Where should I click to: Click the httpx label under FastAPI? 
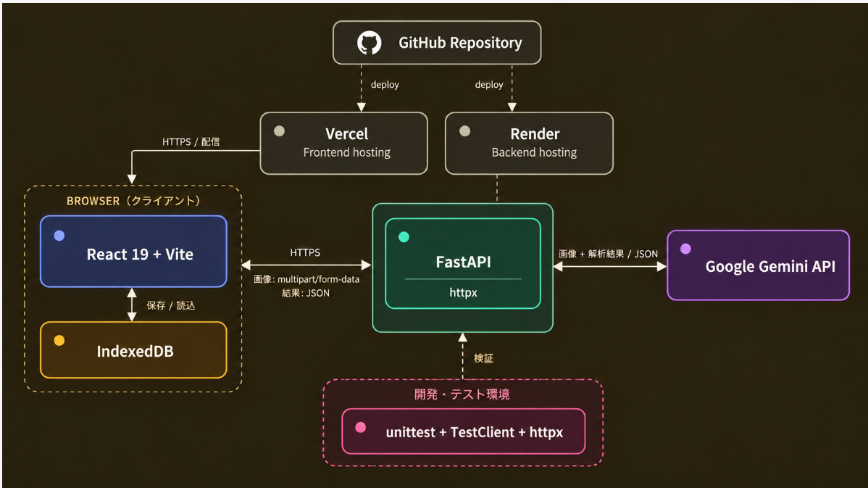(x=463, y=292)
